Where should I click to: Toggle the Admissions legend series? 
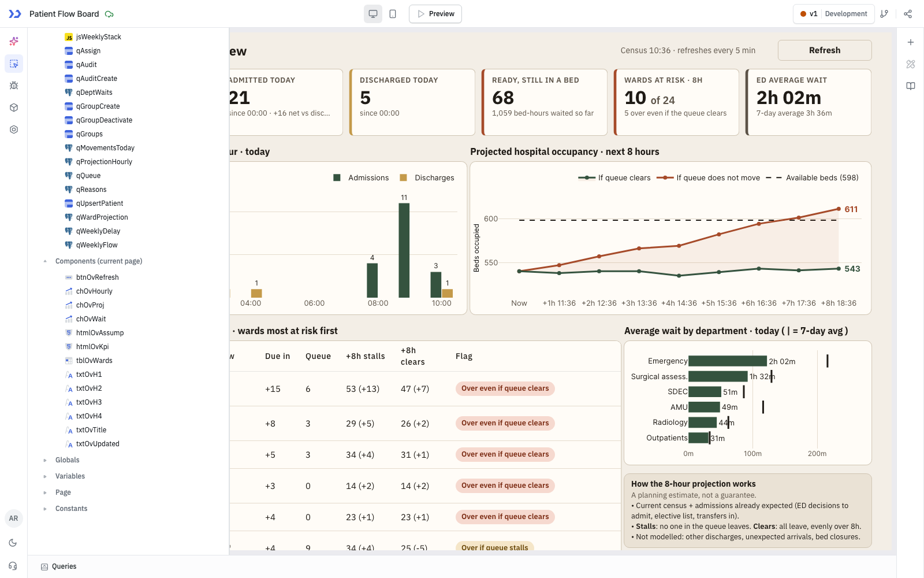tap(361, 178)
